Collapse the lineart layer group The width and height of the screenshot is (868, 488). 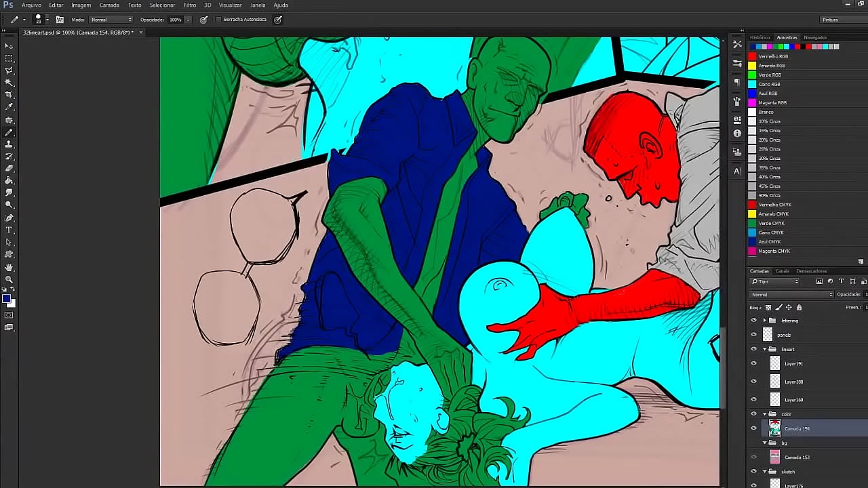coord(764,349)
